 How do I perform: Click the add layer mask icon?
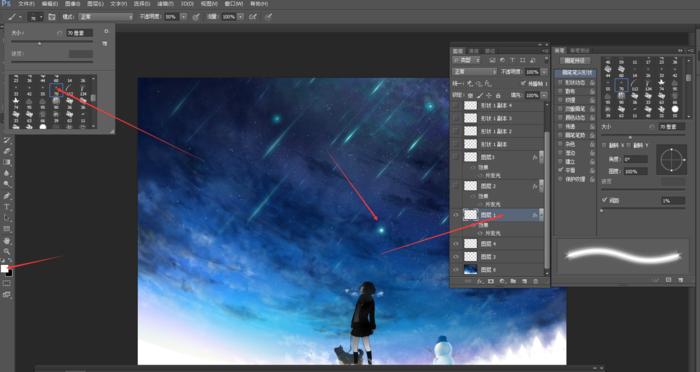pyautogui.click(x=491, y=281)
